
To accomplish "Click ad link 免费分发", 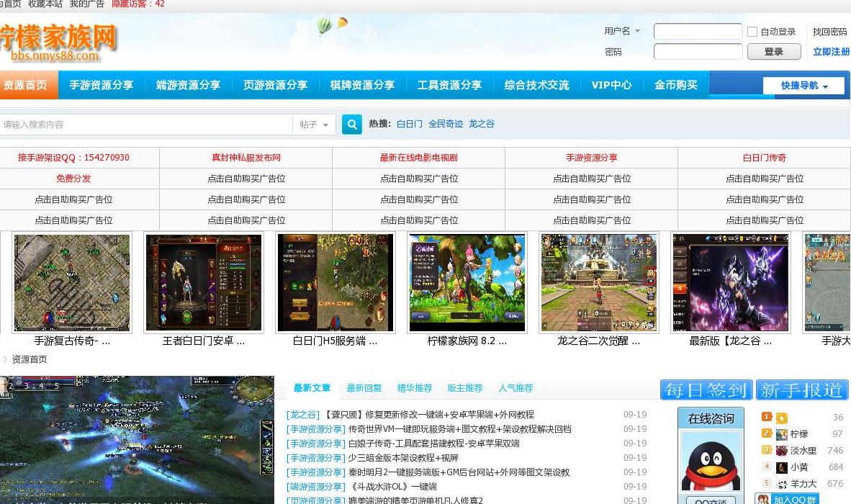I will click(x=73, y=179).
